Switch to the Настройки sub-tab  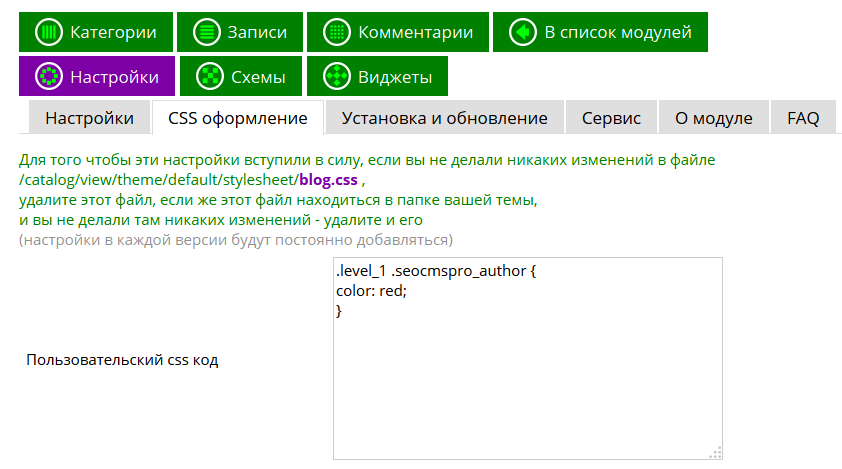coord(89,118)
